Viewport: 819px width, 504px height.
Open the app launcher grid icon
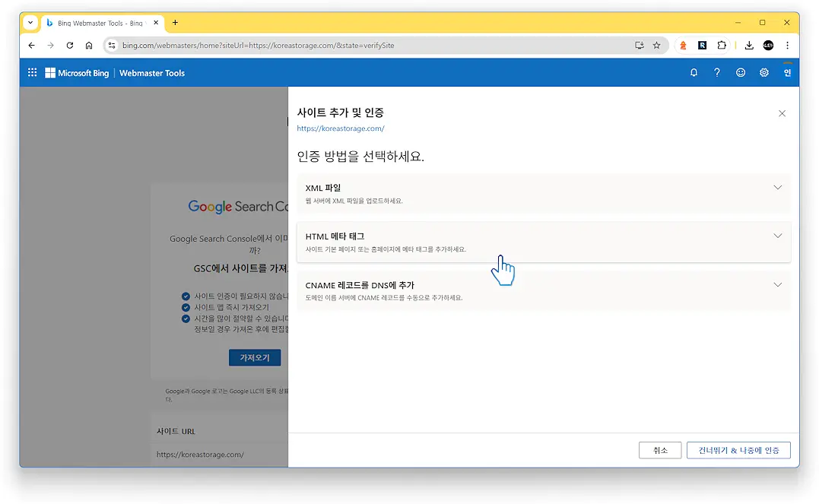coord(32,72)
